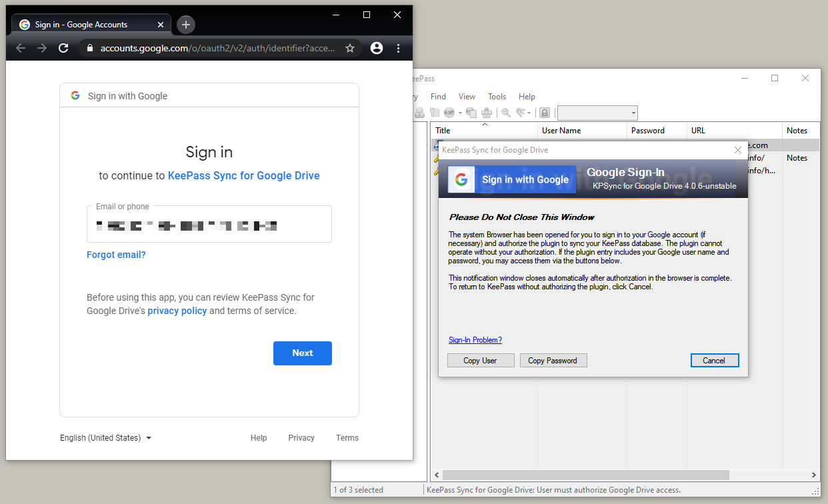Click the Terms link in Google footer
Image resolution: width=828 pixels, height=504 pixels.
point(347,438)
